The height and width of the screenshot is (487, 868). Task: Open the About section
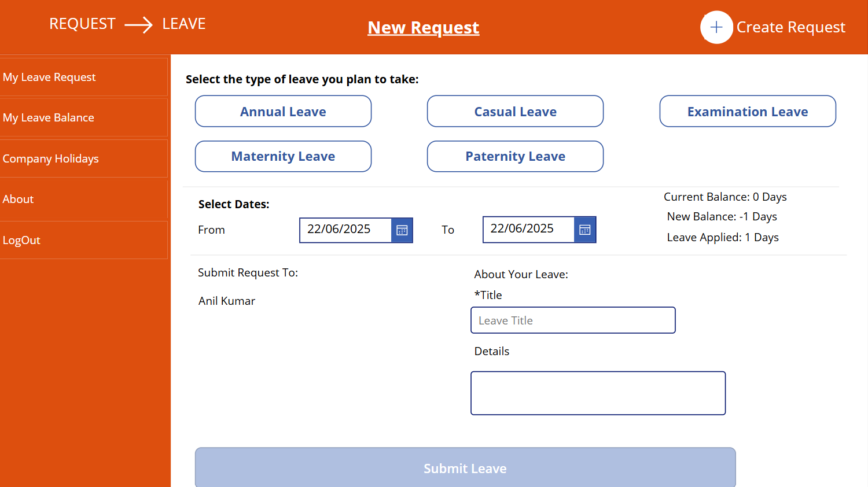(84, 199)
